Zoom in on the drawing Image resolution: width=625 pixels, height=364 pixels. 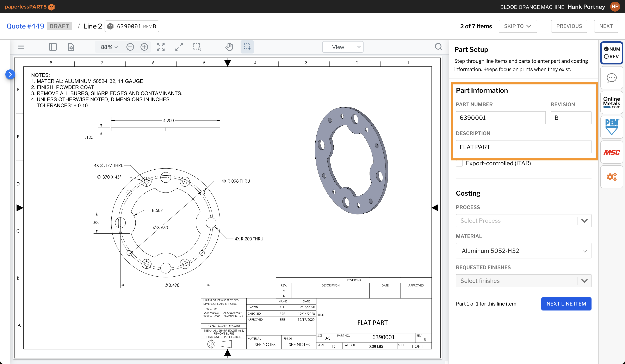pos(144,47)
